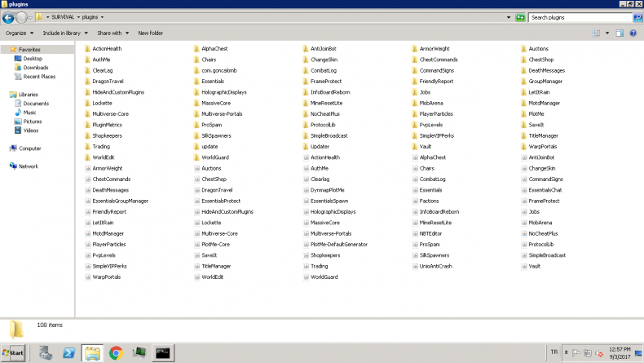Viewport: 644px width, 363px height.
Task: Select Computer in navigation pane
Action: [x=29, y=148]
